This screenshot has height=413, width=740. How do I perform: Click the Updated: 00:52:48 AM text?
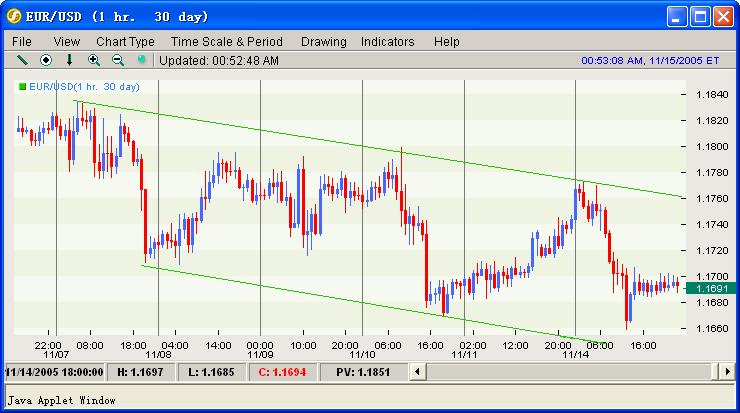click(219, 60)
